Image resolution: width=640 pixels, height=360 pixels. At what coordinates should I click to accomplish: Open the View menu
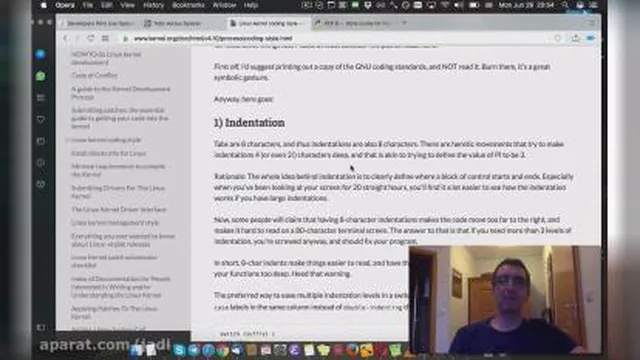click(127, 5)
